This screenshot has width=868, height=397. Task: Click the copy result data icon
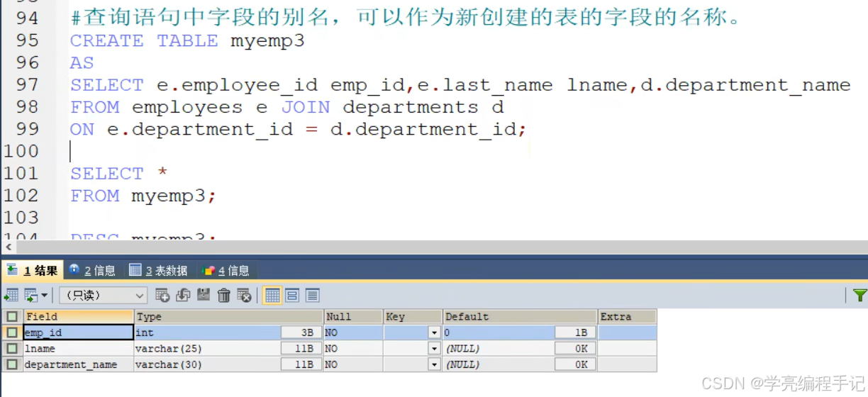[x=30, y=296]
